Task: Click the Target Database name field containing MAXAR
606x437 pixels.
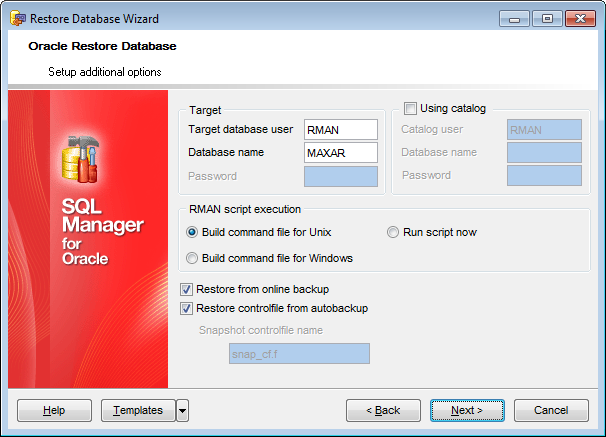Action: click(x=341, y=153)
